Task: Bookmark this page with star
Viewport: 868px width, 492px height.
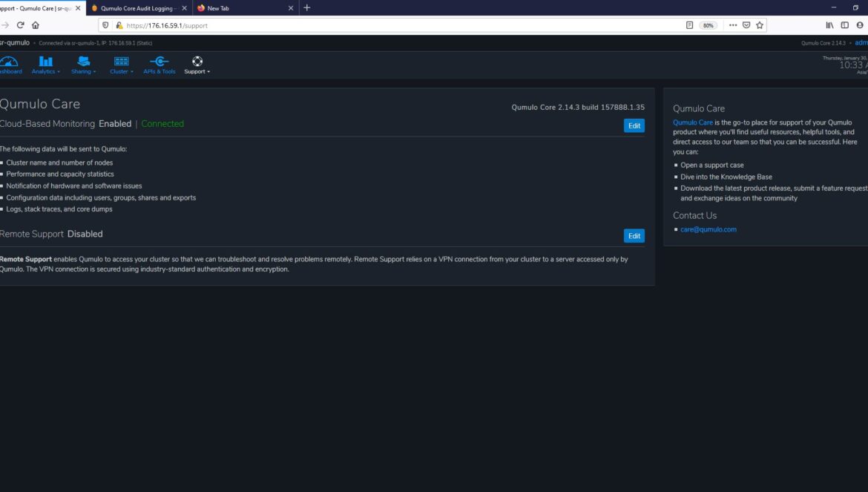Action: (x=760, y=25)
